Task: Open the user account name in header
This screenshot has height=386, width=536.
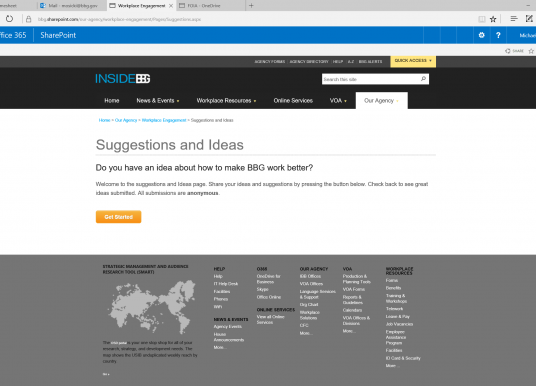Action: pyautogui.click(x=527, y=35)
